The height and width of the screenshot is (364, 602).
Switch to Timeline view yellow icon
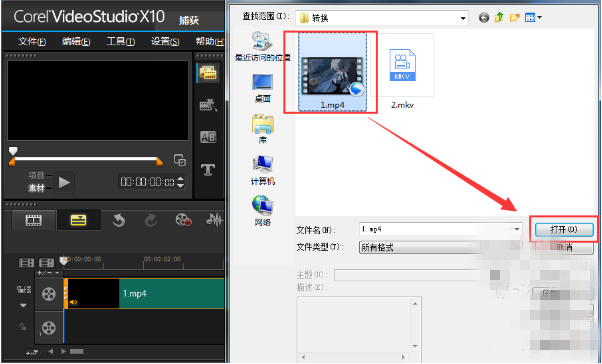pos(78,220)
